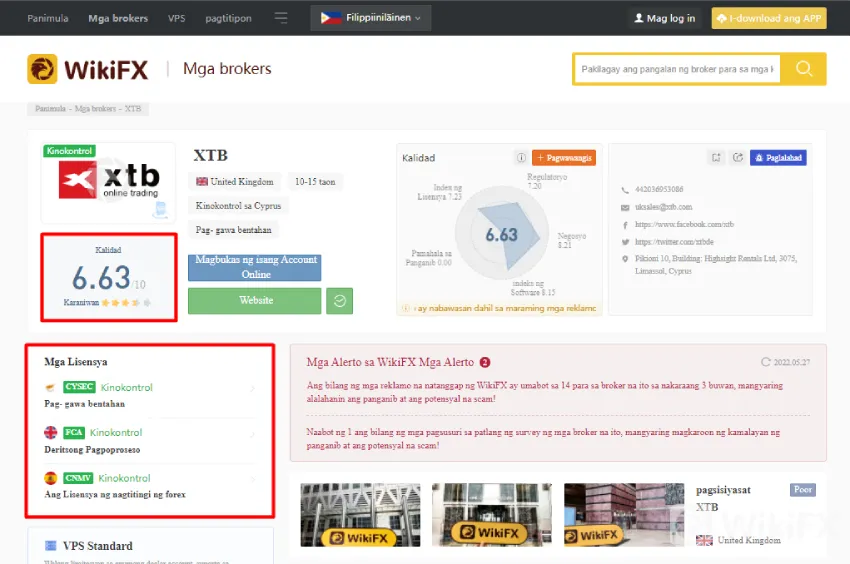Click the location pin icon
The width and height of the screenshot is (850, 564).
pyautogui.click(x=625, y=259)
